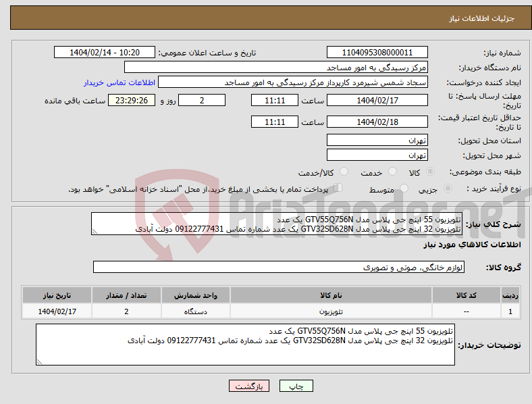Screen dimensions: 532x404
Task: Click the نام کالا column header
Action: tap(331, 295)
